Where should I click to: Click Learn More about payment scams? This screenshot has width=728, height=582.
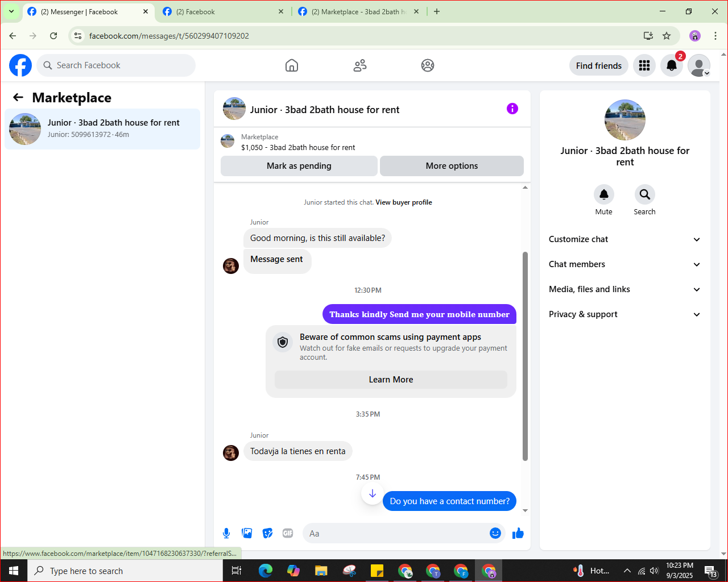click(x=391, y=380)
